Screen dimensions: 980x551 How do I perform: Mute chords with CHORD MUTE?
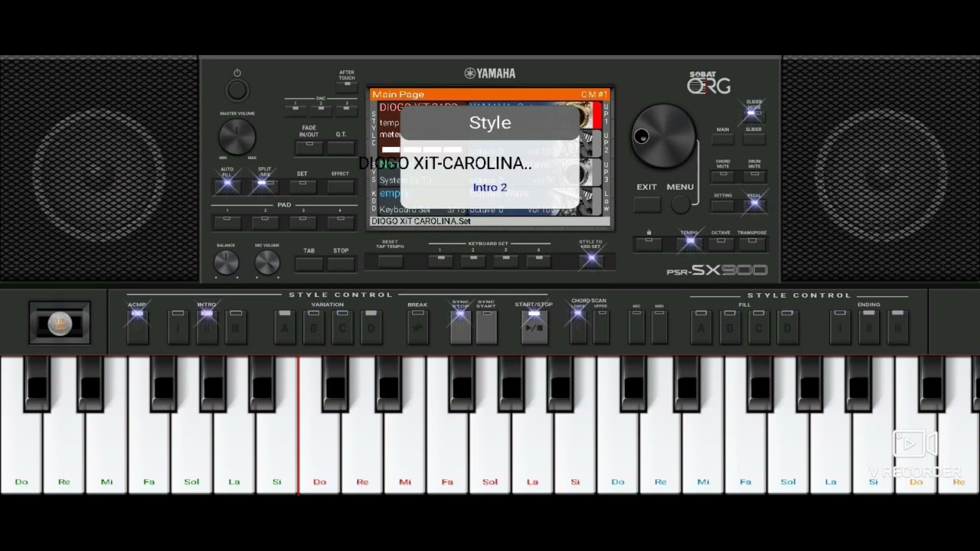coord(723,177)
